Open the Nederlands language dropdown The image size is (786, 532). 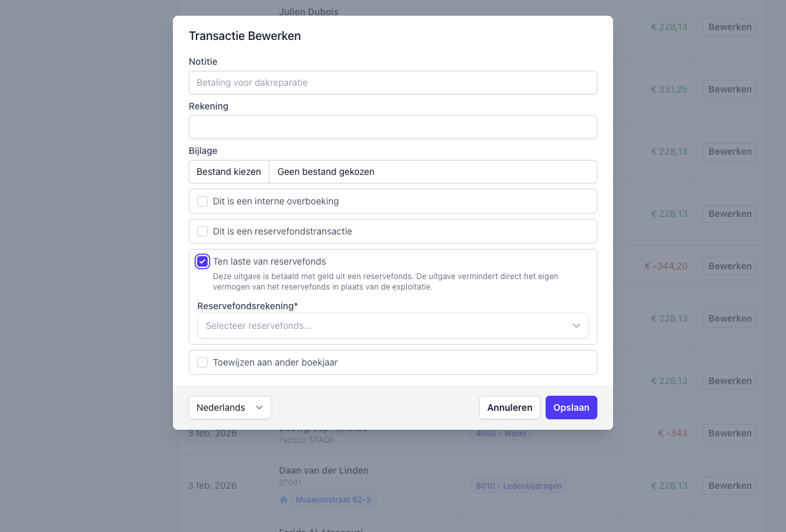point(229,408)
